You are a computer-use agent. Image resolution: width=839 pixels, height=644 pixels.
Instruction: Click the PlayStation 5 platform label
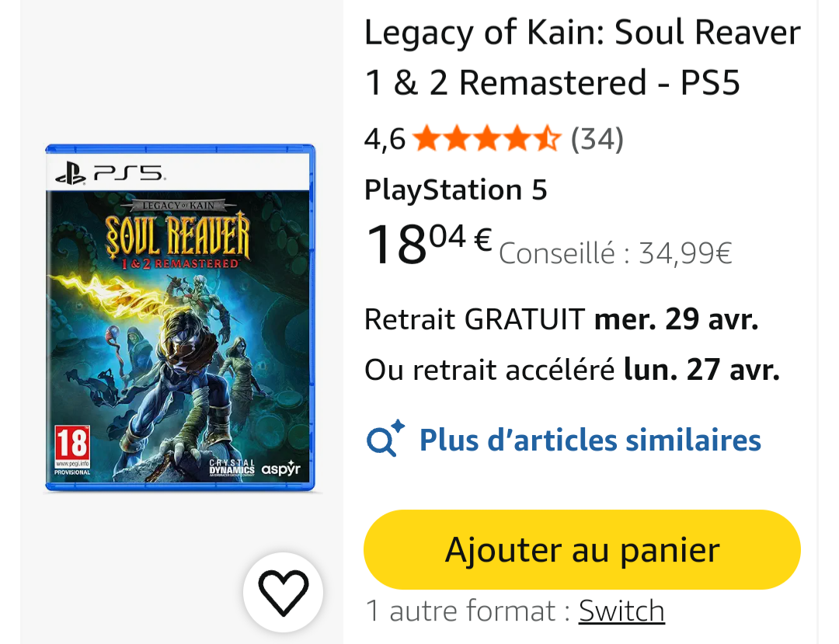tap(455, 190)
